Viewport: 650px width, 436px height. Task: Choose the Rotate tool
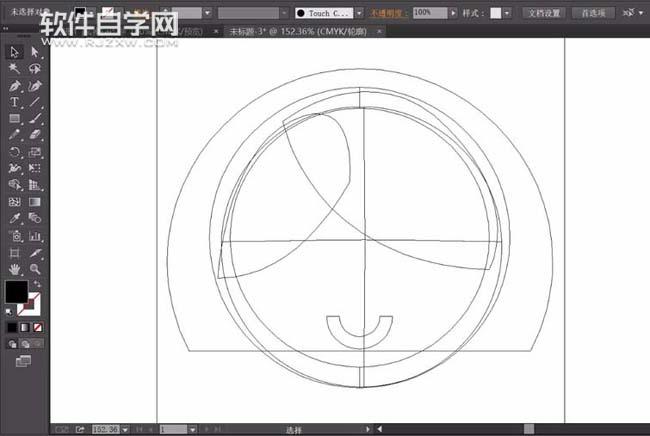point(15,152)
